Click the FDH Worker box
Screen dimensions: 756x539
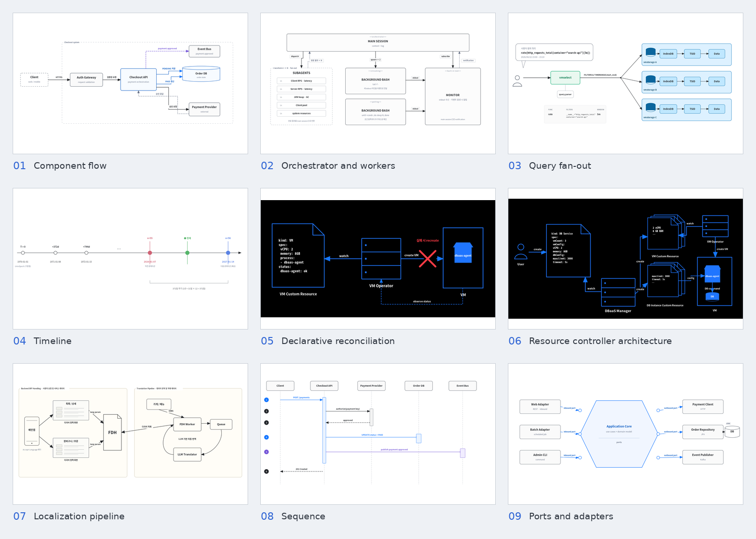tap(187, 424)
